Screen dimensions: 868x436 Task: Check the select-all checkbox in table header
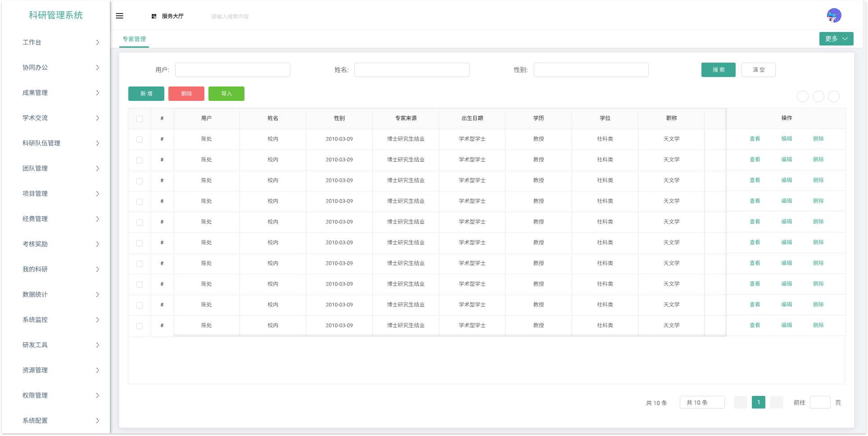coord(140,119)
